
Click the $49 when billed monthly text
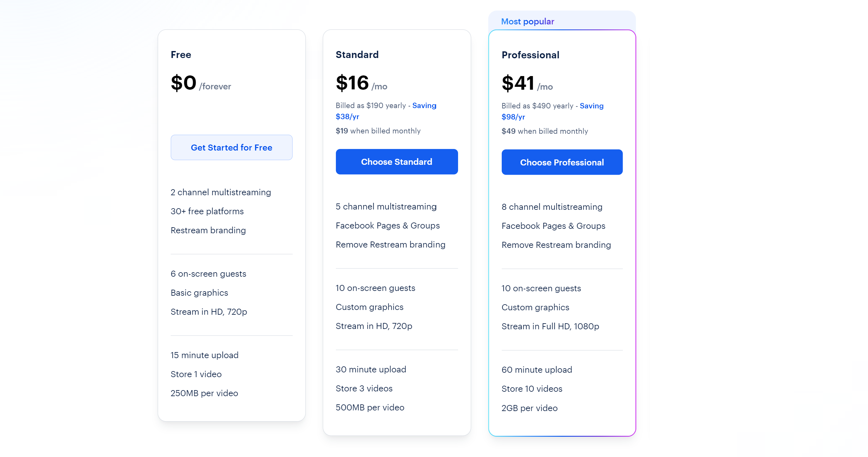(x=544, y=131)
